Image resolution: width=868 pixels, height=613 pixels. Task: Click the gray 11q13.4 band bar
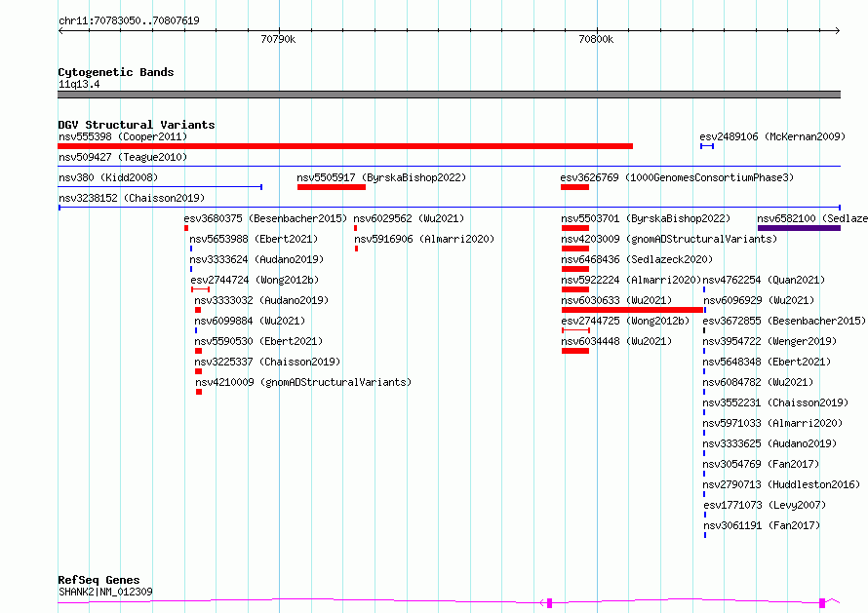449,95
